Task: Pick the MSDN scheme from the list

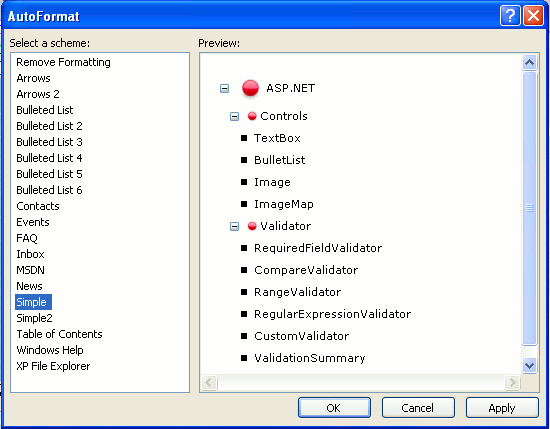Action: (31, 270)
